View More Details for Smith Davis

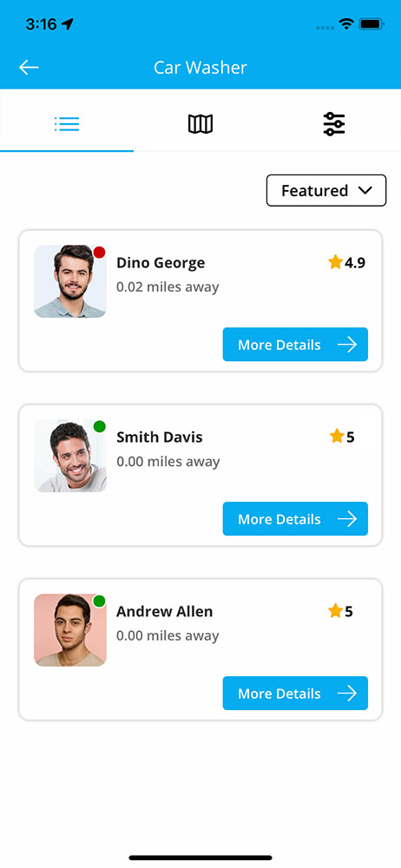point(295,519)
